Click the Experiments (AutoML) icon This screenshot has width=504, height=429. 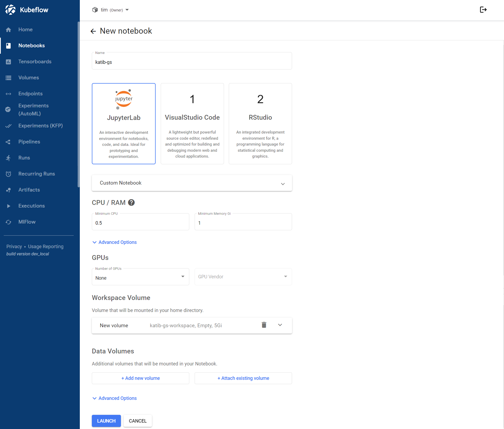[x=8, y=110]
